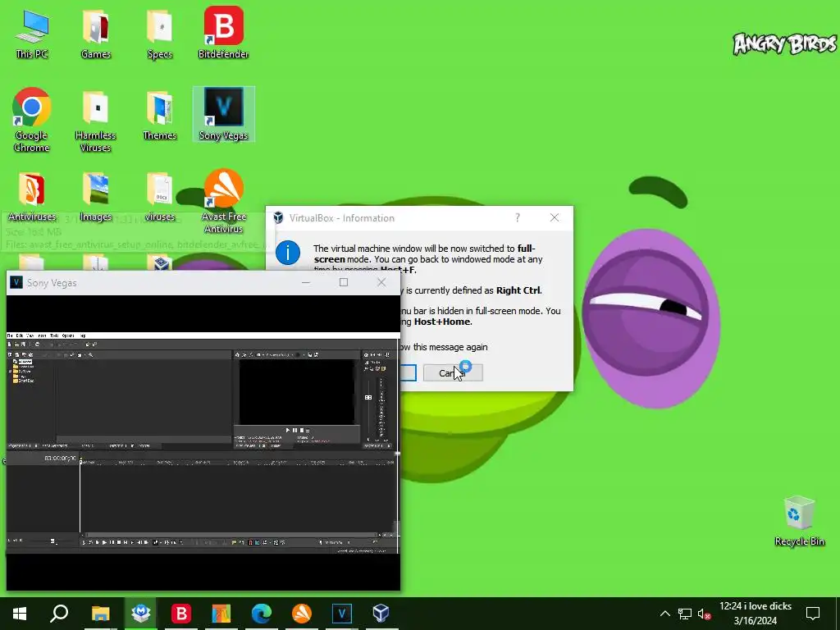
Task: Open the taskbar clock and date
Action: 756,614
